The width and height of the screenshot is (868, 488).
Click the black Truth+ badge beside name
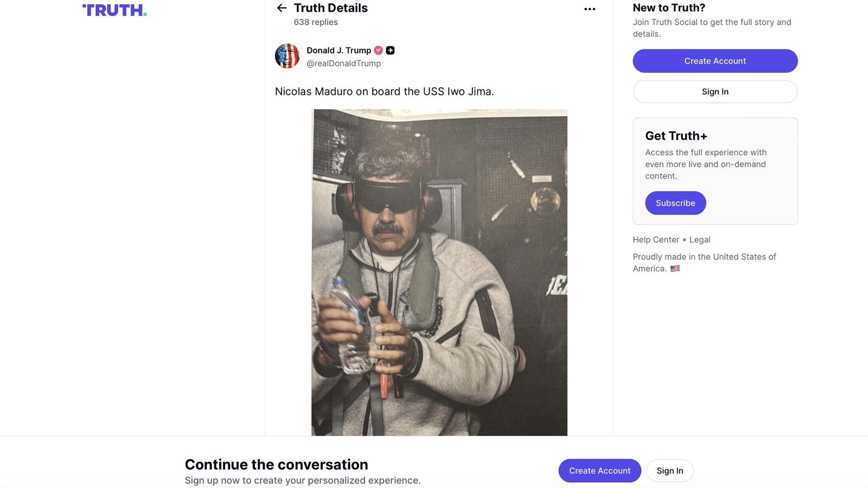[390, 51]
